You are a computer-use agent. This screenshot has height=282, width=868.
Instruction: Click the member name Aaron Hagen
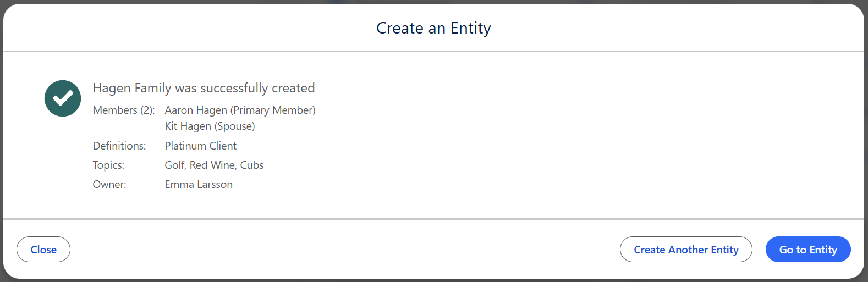point(196,110)
